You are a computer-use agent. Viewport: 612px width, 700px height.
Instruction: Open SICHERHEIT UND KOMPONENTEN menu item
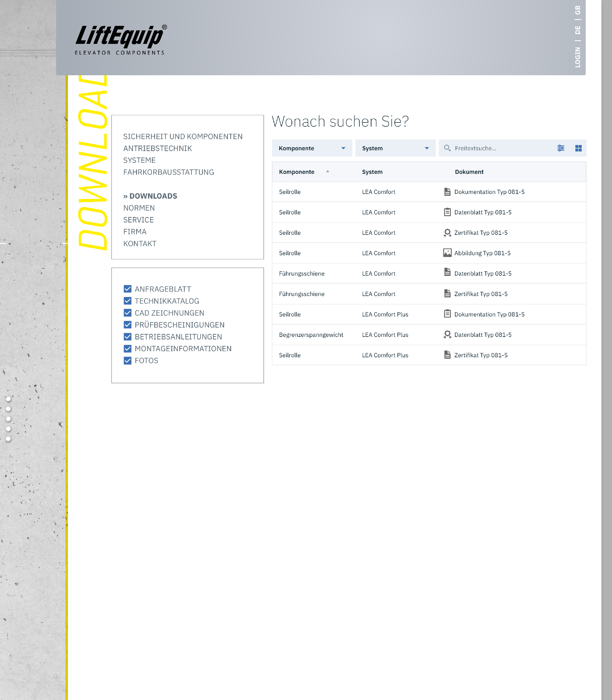183,136
